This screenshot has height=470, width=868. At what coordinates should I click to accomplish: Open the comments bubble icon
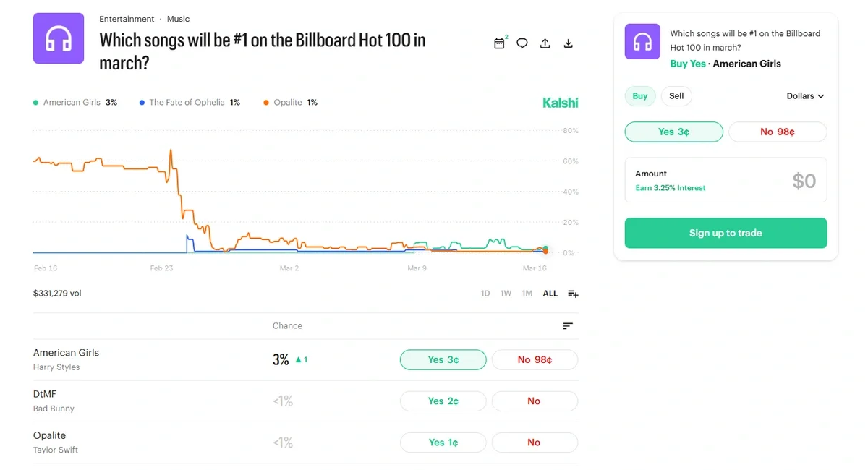[522, 43]
